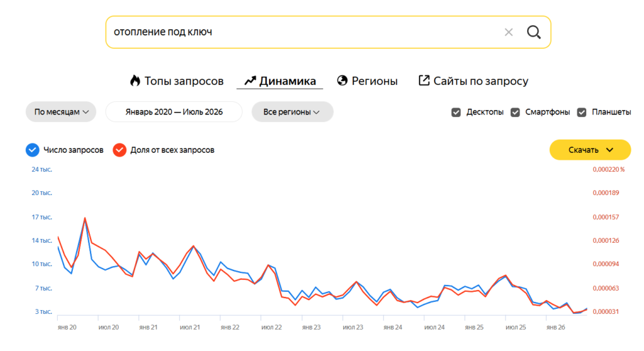Viewport: 644px width, 351px height.
Task: Toggle blue Число запросов series checkmark
Action: click(x=33, y=150)
